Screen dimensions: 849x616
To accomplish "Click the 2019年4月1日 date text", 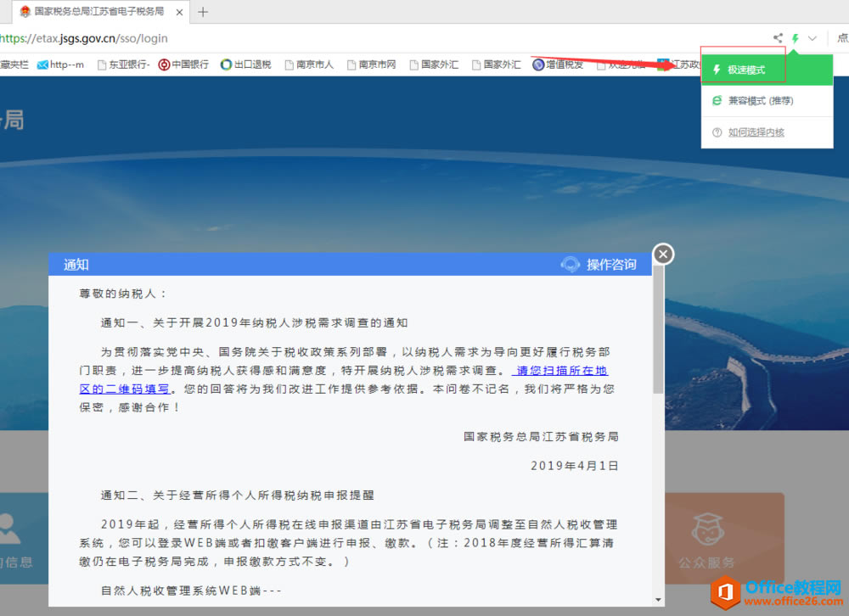I will click(x=574, y=466).
